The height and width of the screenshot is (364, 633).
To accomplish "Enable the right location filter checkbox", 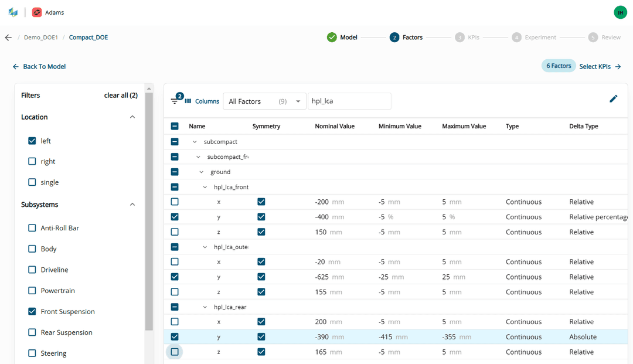I will [32, 161].
